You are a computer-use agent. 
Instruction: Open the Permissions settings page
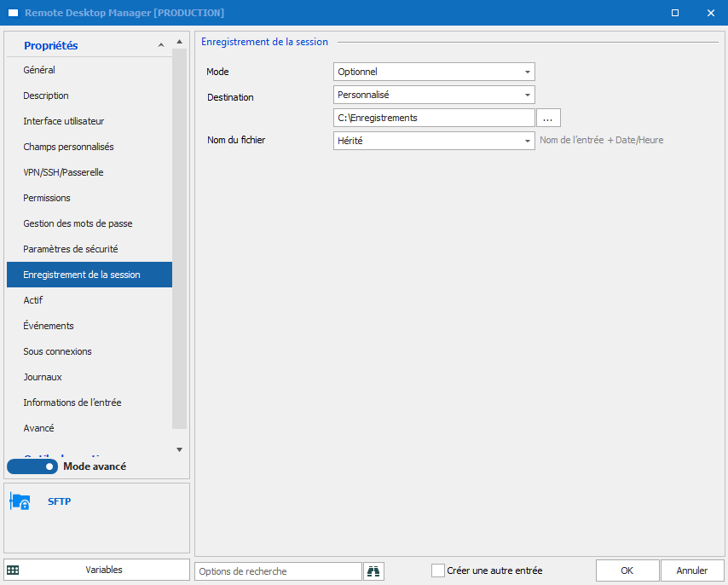click(x=47, y=198)
